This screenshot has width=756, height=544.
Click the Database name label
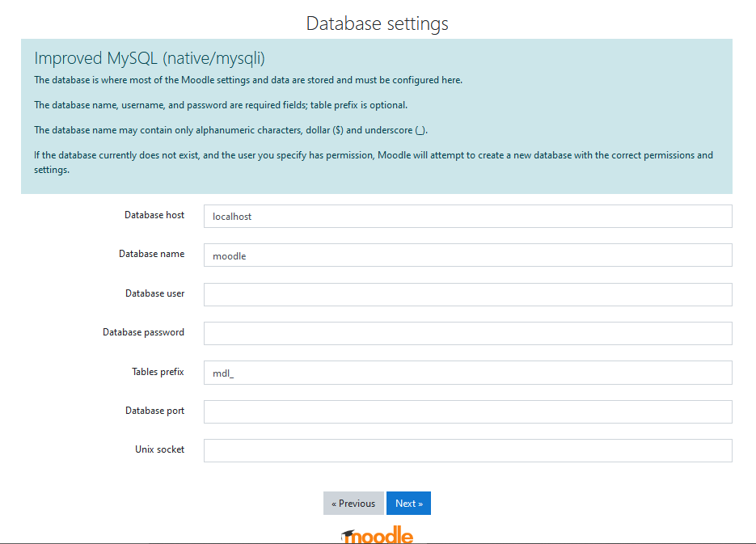[x=151, y=254]
